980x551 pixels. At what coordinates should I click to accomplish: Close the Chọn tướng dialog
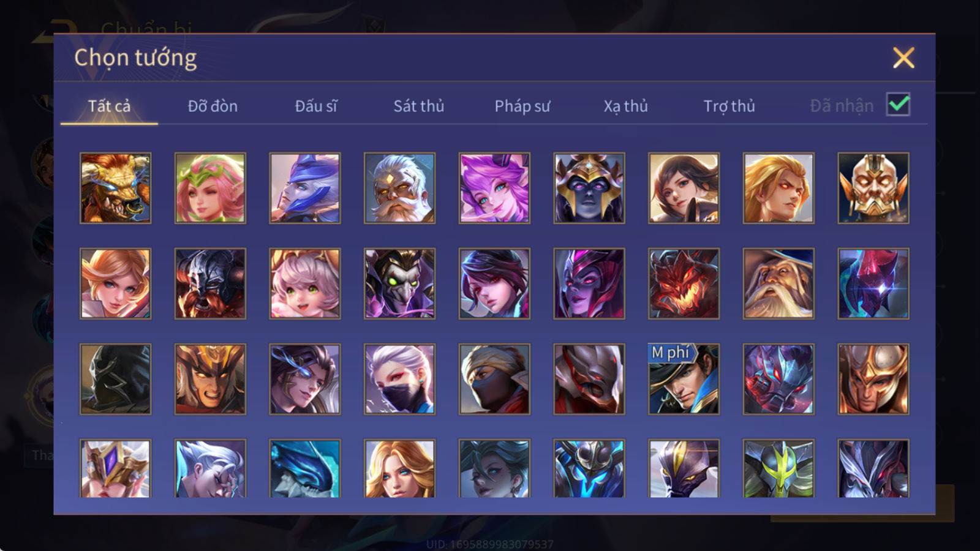tap(903, 58)
